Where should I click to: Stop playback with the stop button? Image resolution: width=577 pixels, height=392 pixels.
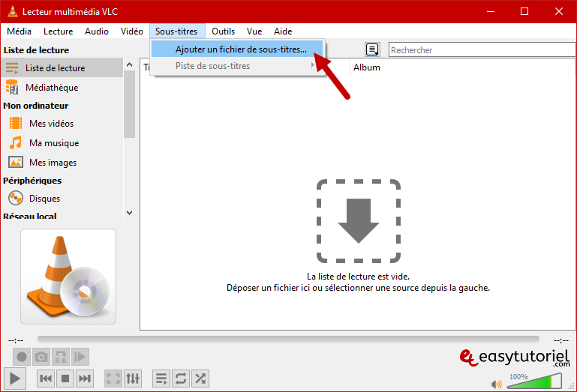coord(65,379)
